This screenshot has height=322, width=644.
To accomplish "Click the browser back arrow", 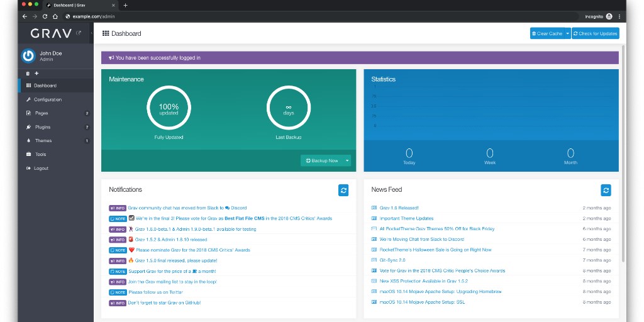I will pyautogui.click(x=25, y=16).
